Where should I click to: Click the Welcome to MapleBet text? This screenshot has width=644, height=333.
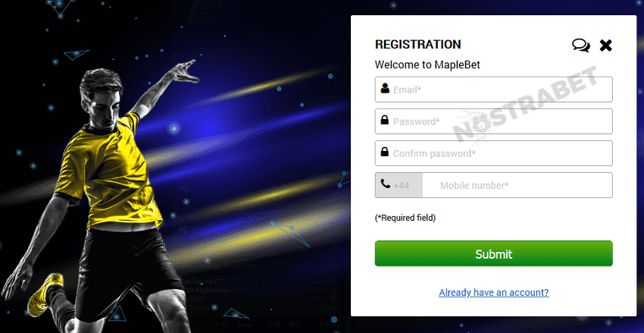point(427,64)
